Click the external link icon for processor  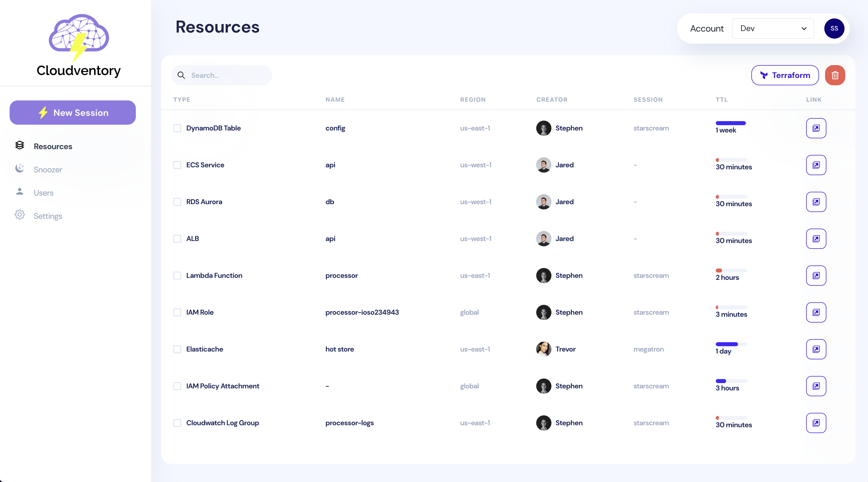[816, 275]
